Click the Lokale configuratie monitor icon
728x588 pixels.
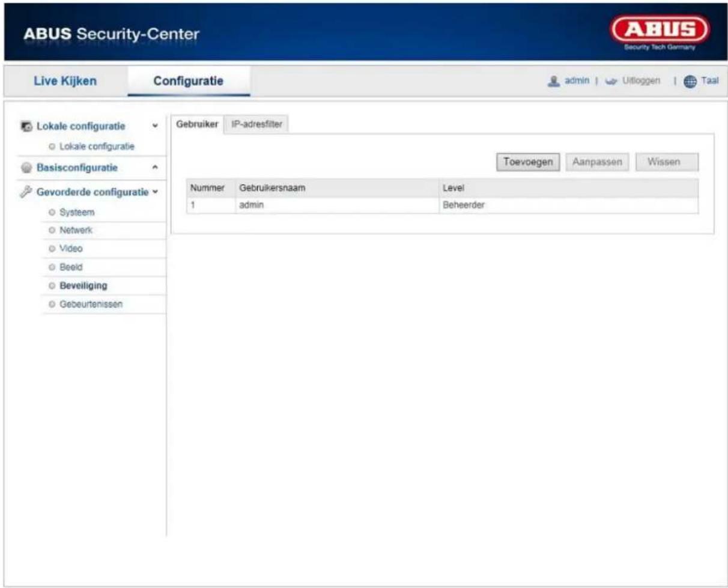coord(26,126)
